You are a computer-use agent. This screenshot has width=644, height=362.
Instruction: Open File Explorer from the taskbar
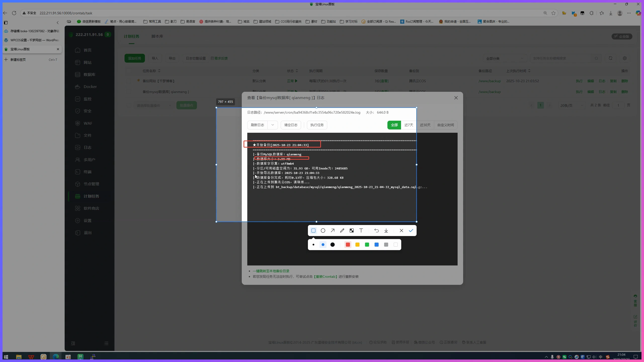click(x=19, y=357)
